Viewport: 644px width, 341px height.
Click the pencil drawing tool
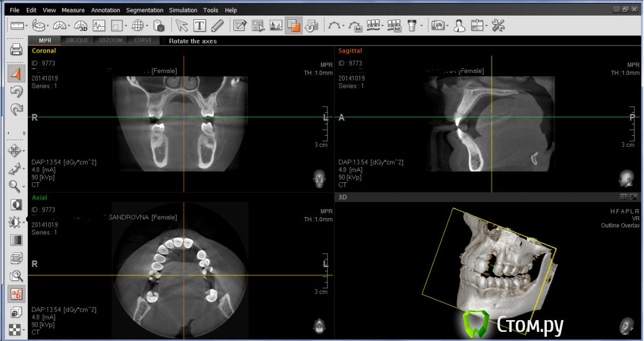(x=217, y=25)
